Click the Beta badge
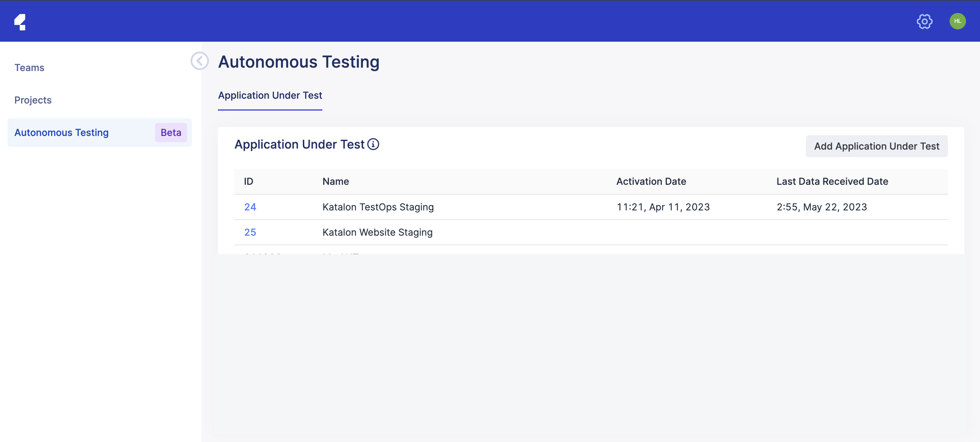The height and width of the screenshot is (442, 980). tap(171, 133)
